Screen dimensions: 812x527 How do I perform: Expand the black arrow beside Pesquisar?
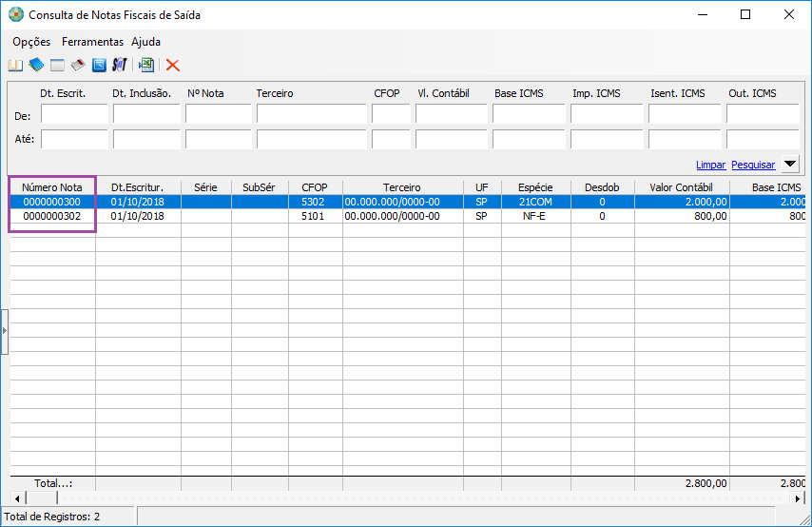(x=790, y=164)
